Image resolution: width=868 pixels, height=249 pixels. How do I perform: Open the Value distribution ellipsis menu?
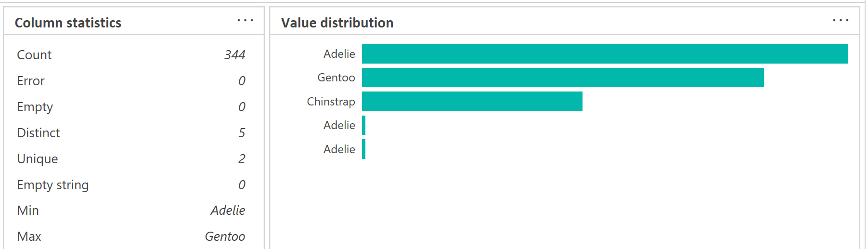[841, 21]
